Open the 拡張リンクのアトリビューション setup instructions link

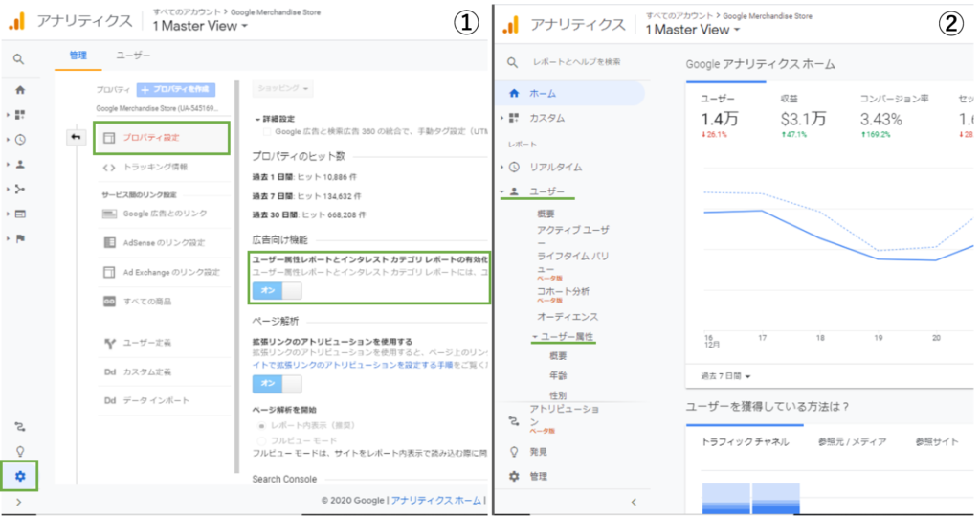coord(353,365)
